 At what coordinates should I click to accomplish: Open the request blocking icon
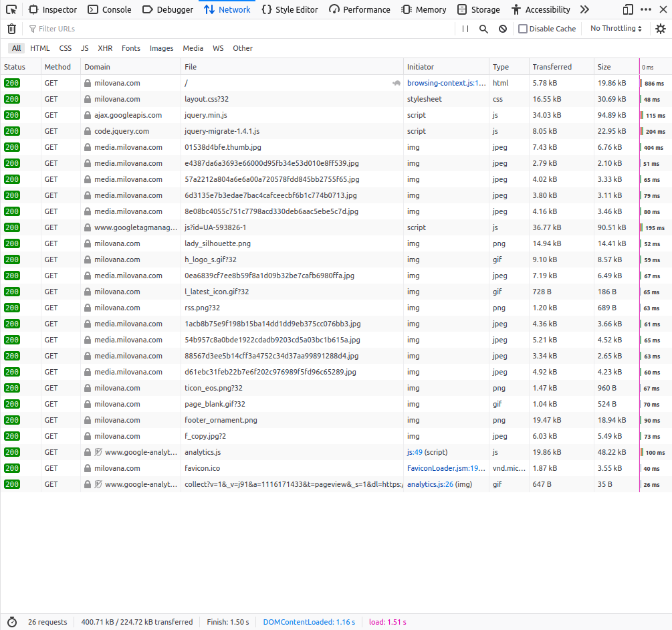[x=503, y=29]
